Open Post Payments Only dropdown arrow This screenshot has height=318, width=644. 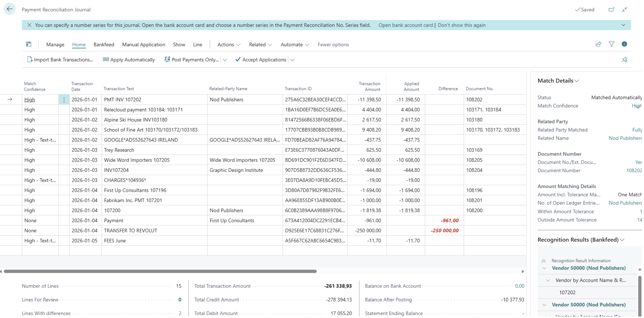click(x=225, y=60)
